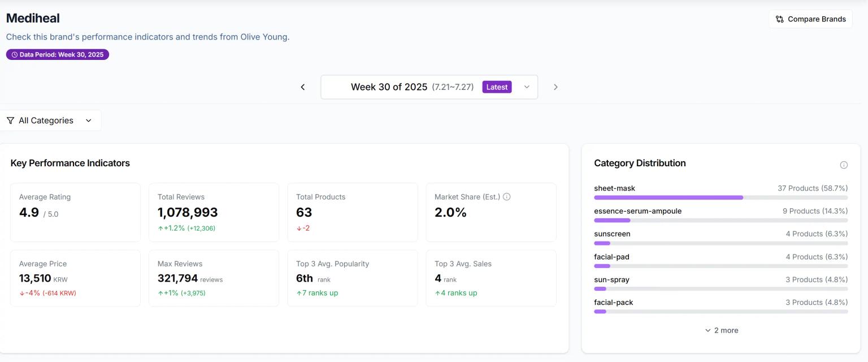Click '9 Products (14.3%)' text
The image size is (868, 362).
[815, 211]
